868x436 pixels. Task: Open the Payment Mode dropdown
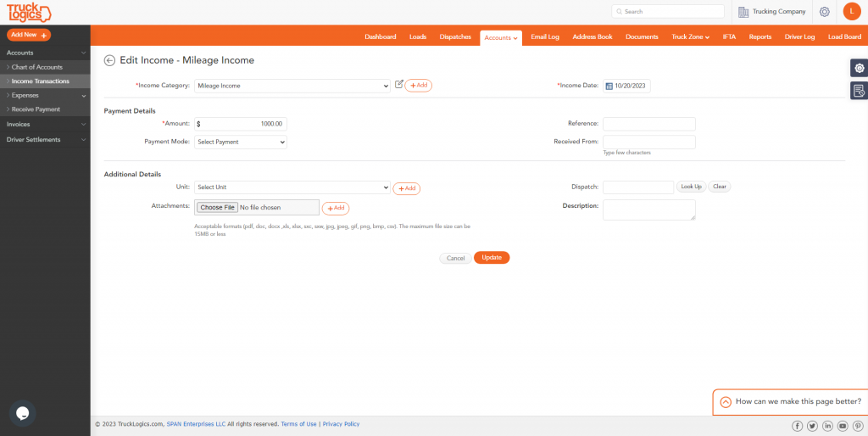tap(241, 142)
